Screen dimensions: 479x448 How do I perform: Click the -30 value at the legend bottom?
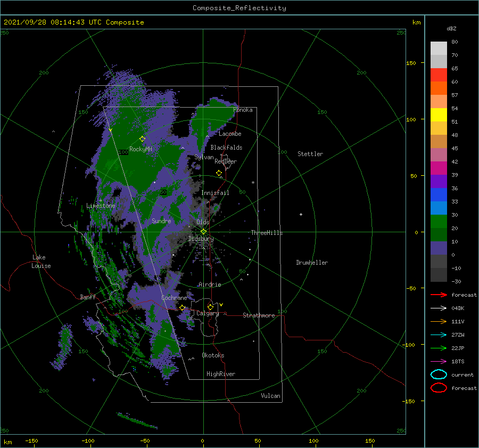[456, 281]
